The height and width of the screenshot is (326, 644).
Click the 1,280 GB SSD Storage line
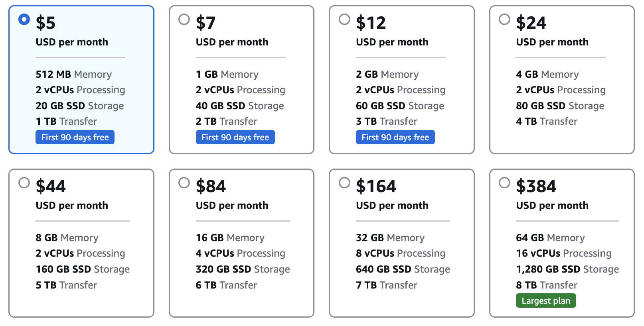coord(567,269)
